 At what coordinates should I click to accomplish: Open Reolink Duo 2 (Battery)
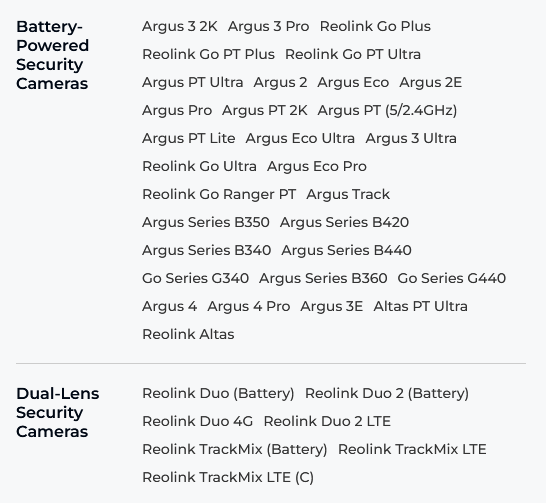[x=387, y=393]
